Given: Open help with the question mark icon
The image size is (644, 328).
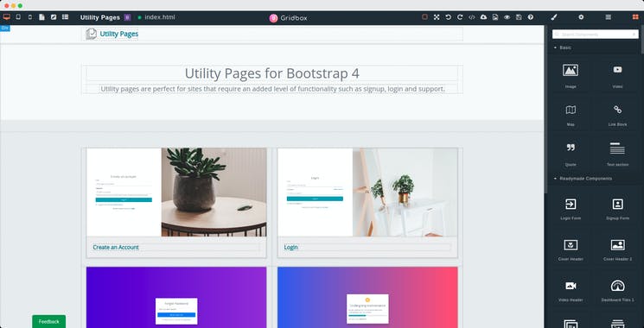Looking at the screenshot, I should click(x=531, y=17).
